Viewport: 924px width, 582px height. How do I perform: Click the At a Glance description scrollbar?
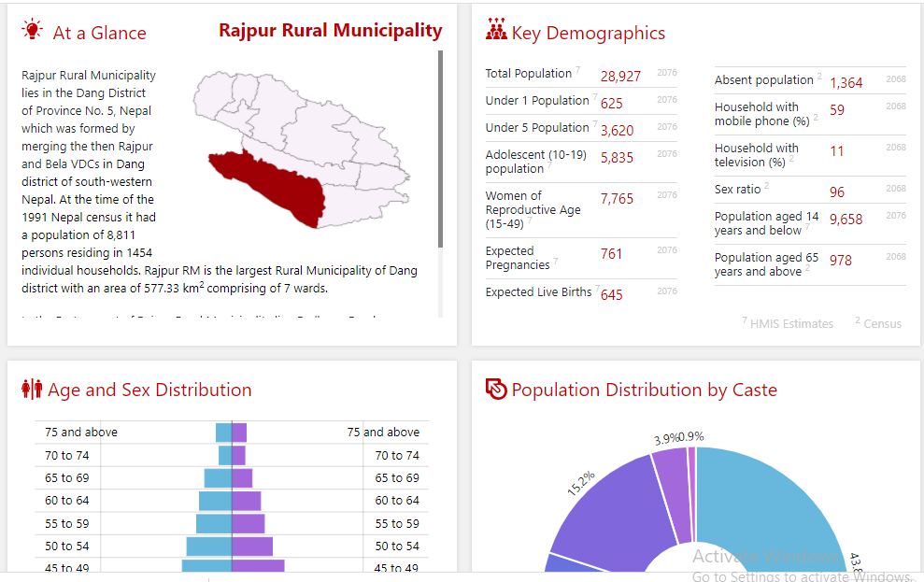(x=440, y=149)
